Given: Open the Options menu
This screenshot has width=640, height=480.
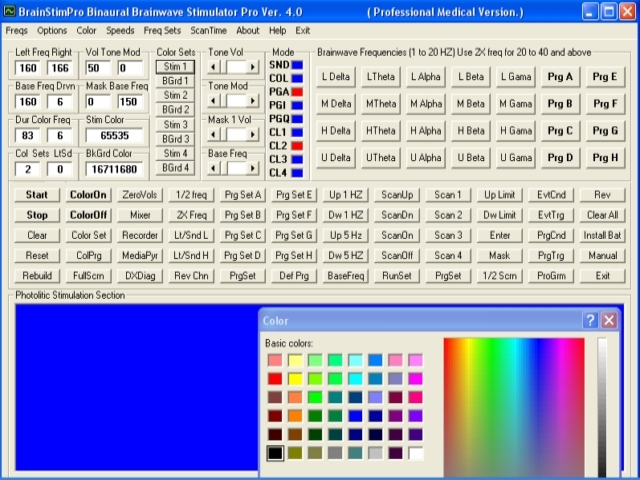Looking at the screenshot, I should coord(52,31).
